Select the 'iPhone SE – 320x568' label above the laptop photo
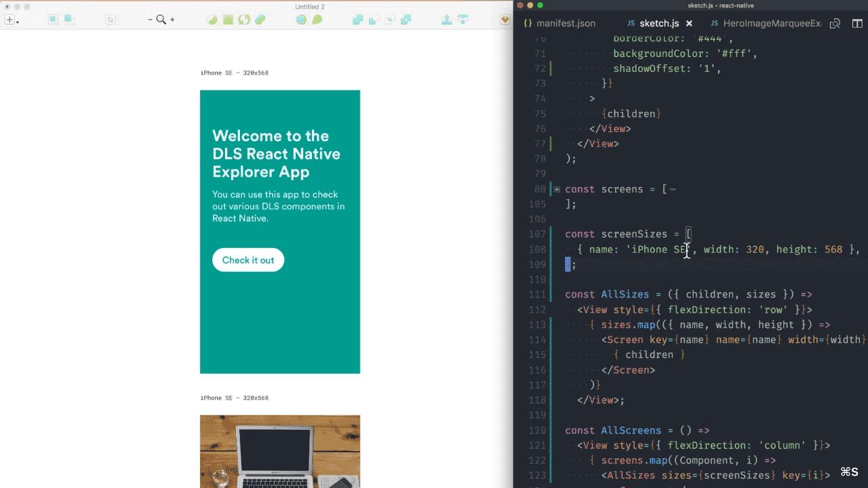 click(234, 398)
